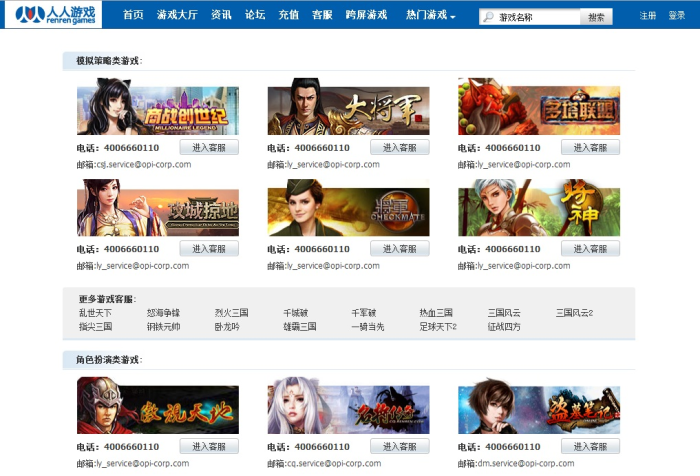
Task: Open the 千军破 support link
Action: coord(364,313)
